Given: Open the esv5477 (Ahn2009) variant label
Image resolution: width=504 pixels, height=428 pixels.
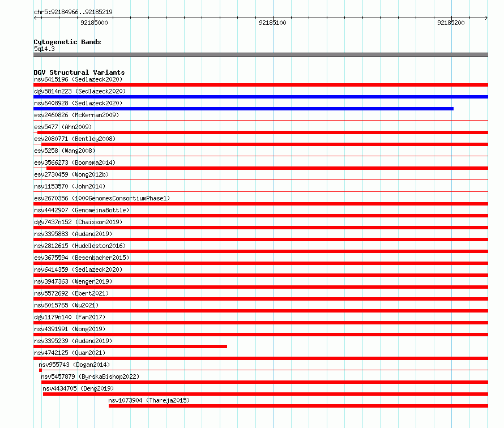Looking at the screenshot, I should pyautogui.click(x=63, y=127).
